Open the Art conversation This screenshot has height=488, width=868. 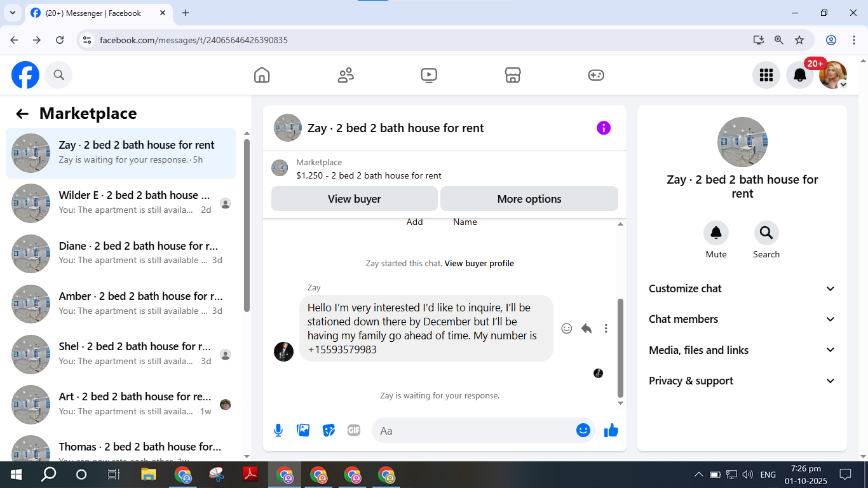121,404
